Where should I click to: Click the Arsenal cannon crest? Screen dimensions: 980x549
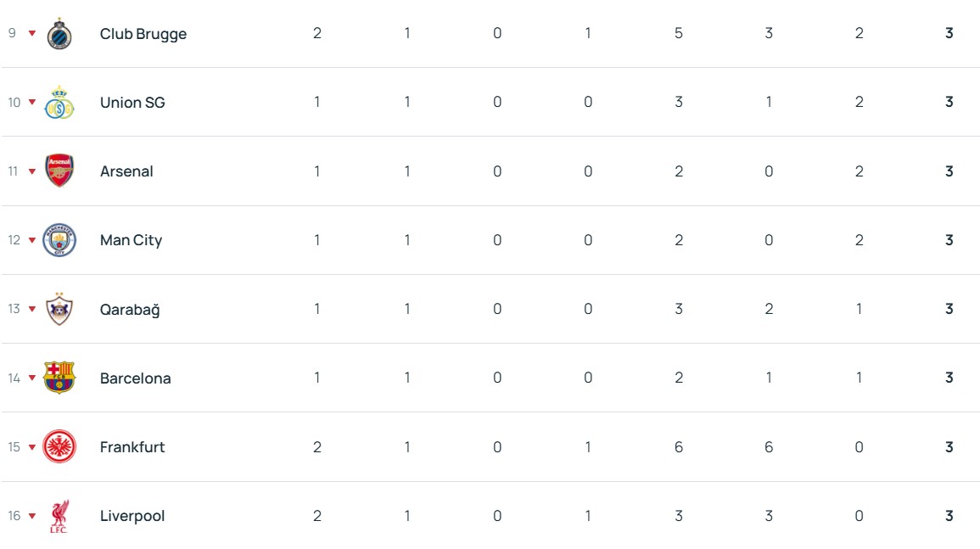coord(59,171)
